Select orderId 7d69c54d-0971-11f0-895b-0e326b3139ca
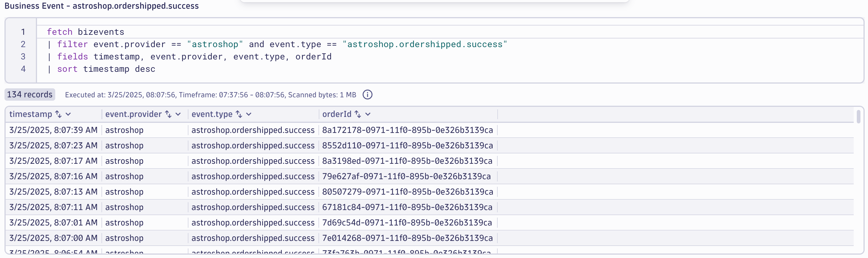Viewport: 868px width, 258px height. (407, 223)
